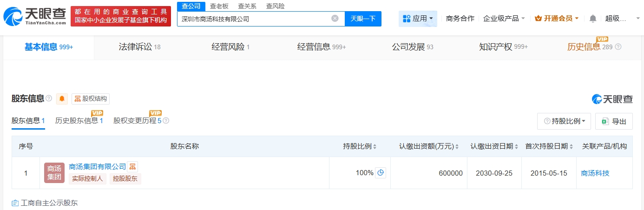Open equity structure icon next to 商汤集团有限公司

coord(132,167)
